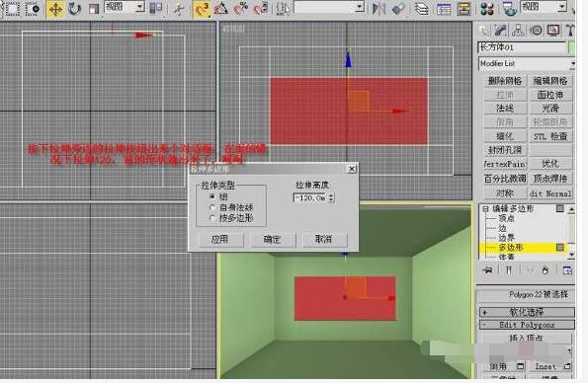Image resolution: width=588 pixels, height=383 pixels.
Task: Open the Material Editor icon
Action: tap(487, 8)
